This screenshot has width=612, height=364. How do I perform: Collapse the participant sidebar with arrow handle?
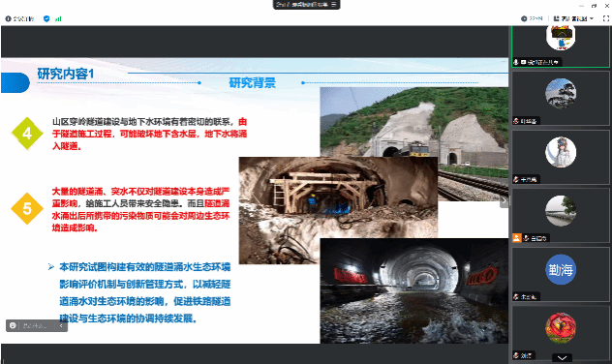(x=504, y=201)
